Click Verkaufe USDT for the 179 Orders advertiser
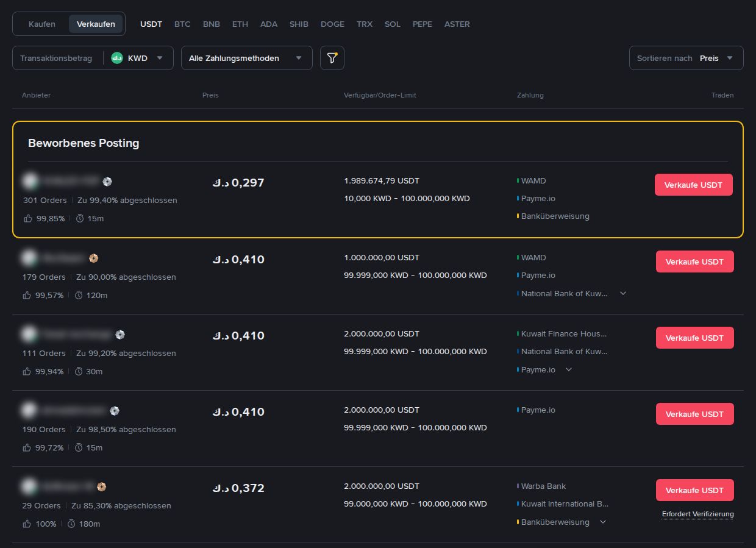 (695, 262)
